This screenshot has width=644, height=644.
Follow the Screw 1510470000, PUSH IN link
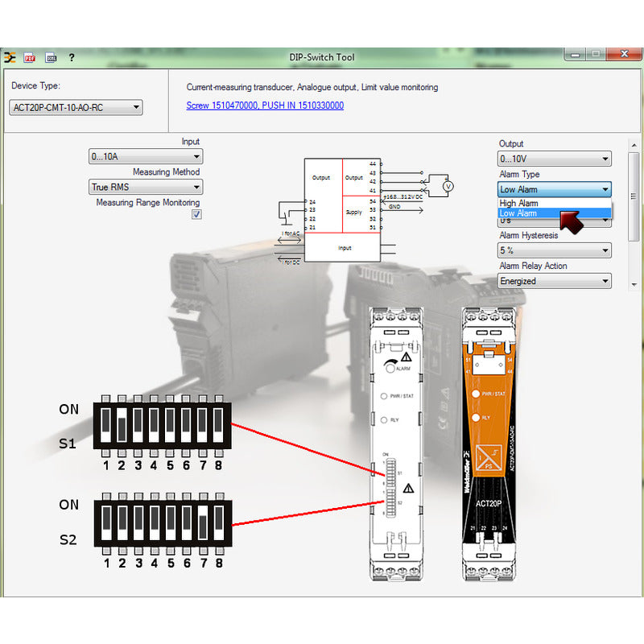(265, 105)
